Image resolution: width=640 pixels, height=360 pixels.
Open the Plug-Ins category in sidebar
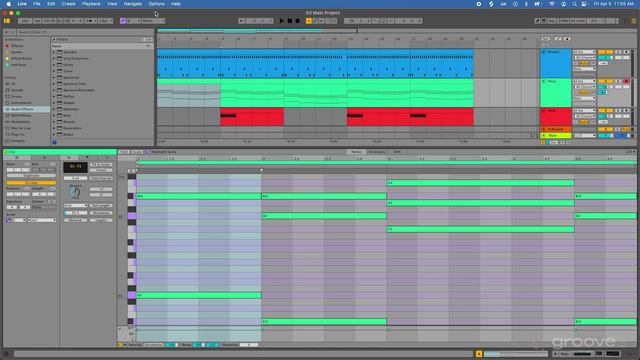click(18, 134)
